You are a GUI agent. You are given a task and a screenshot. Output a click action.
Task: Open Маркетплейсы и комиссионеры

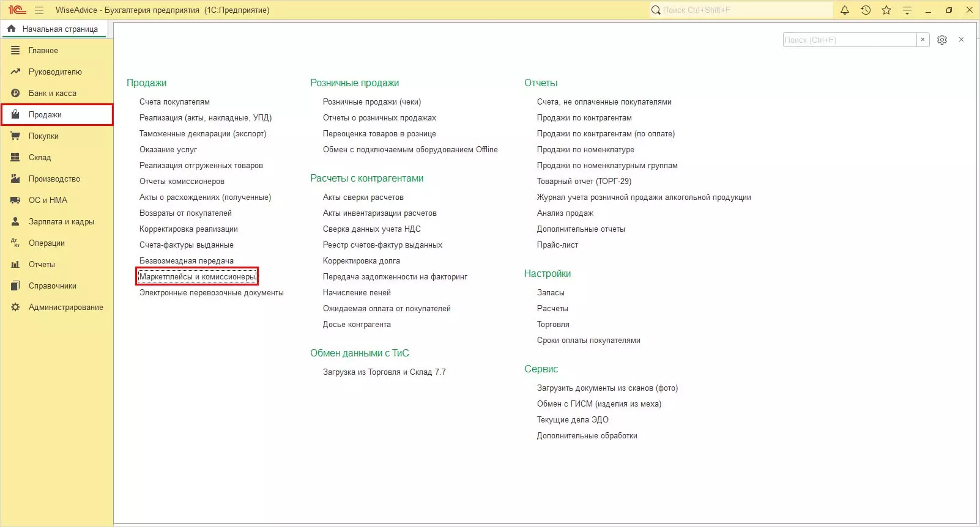coord(197,277)
